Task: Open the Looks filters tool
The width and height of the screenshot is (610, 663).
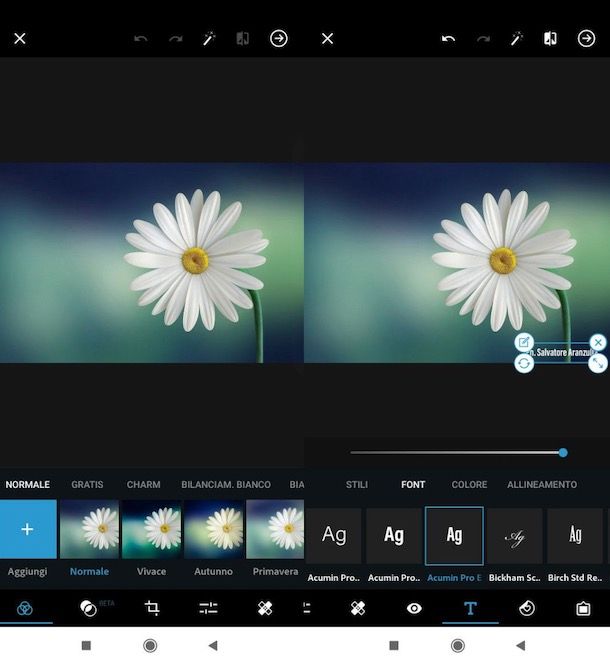Action: click(25, 608)
